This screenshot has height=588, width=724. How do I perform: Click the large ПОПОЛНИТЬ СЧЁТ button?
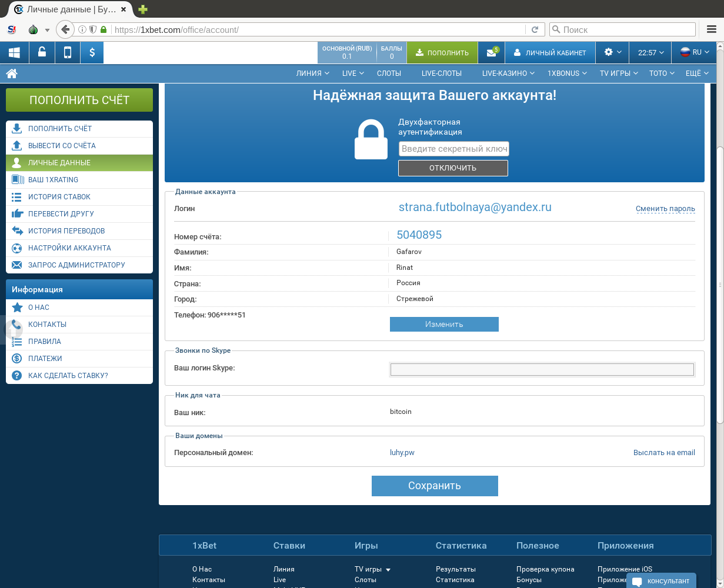(x=79, y=100)
